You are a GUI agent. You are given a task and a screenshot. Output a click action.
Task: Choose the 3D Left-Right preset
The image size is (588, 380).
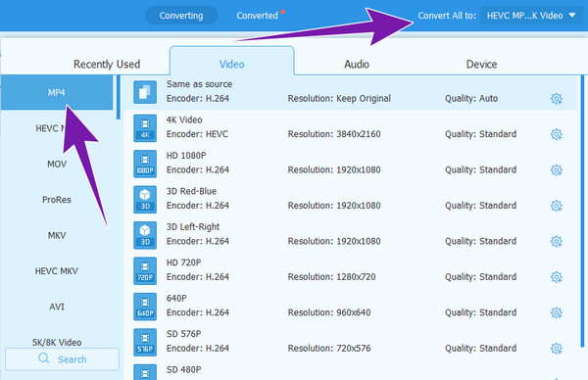(x=350, y=235)
